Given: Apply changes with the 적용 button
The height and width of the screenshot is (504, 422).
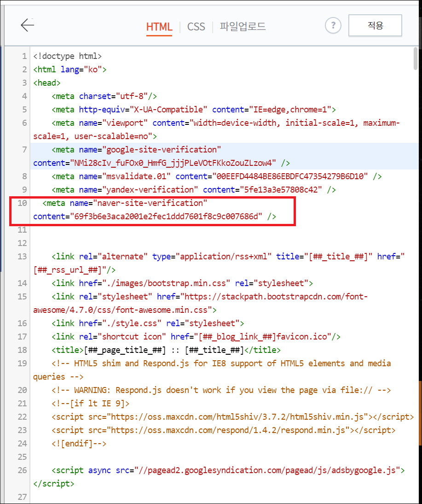Looking at the screenshot, I should pos(375,25).
